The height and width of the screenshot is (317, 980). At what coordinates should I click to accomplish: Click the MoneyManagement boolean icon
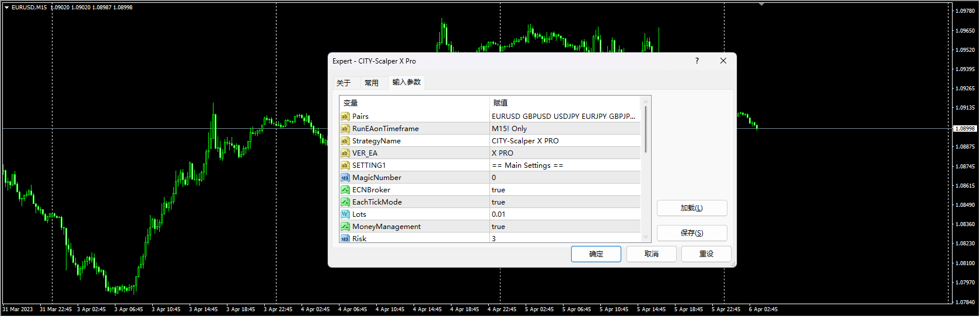pos(345,227)
